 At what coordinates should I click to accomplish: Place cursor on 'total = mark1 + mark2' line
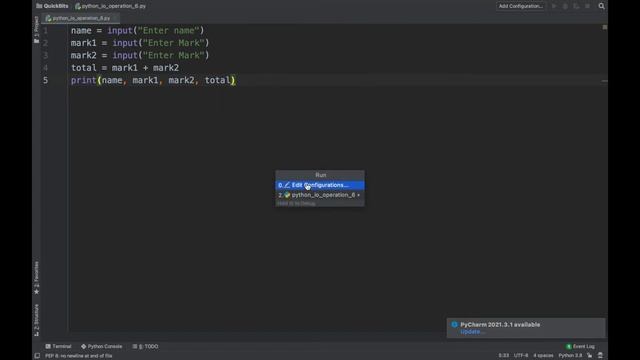point(125,68)
